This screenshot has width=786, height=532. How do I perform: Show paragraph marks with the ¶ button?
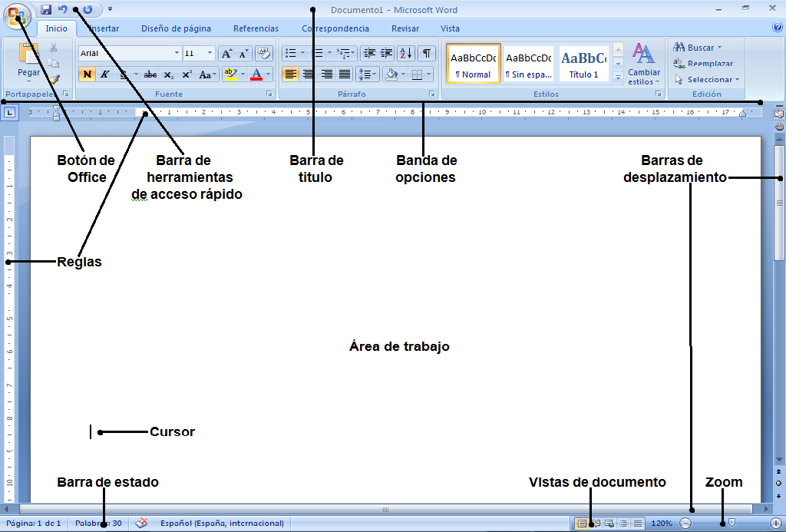tap(426, 52)
